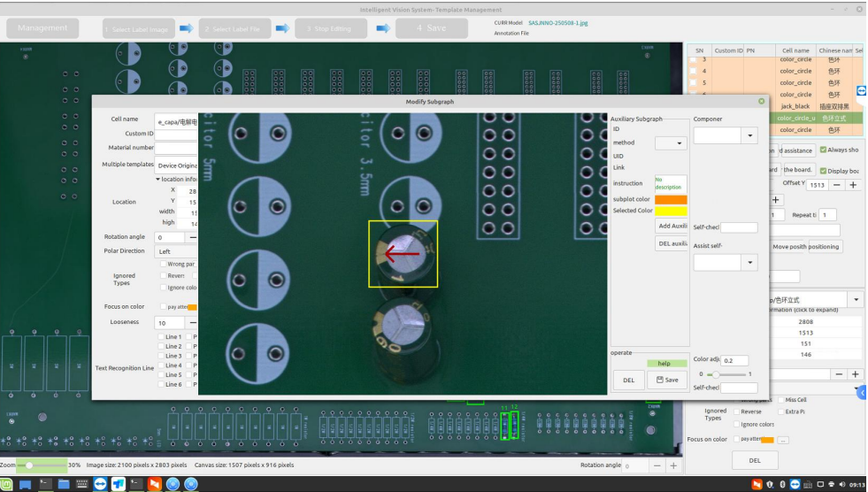
Task: Click the Bluetooth icon in system tray
Action: (x=783, y=484)
